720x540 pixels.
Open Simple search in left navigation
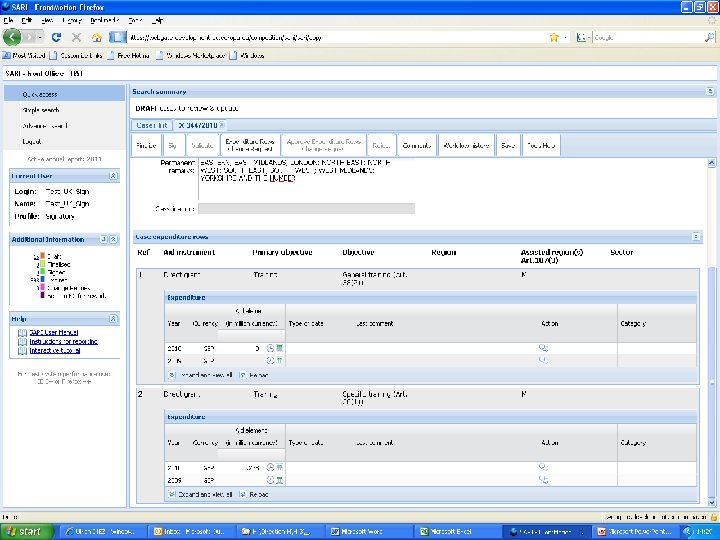41,110
